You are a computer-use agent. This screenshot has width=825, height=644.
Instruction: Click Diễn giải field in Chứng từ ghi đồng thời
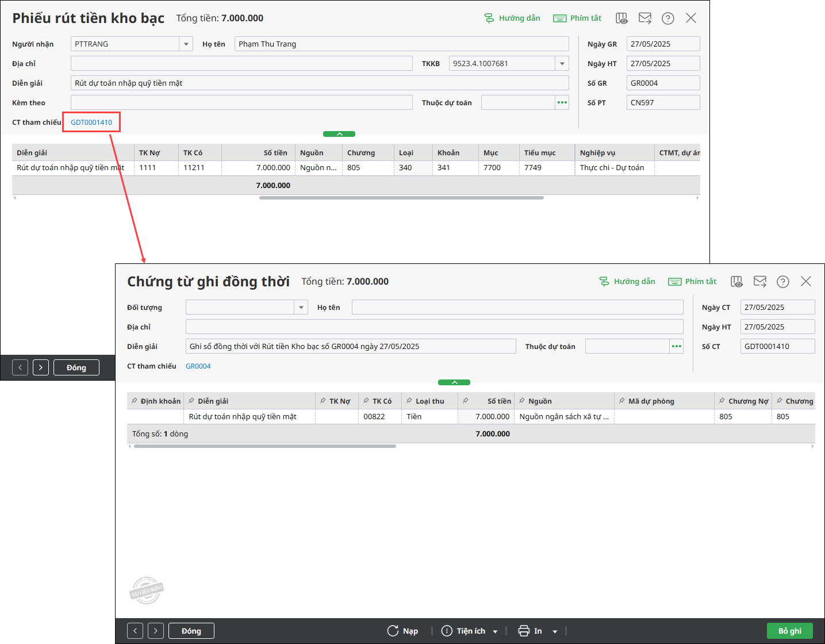pyautogui.click(x=351, y=346)
